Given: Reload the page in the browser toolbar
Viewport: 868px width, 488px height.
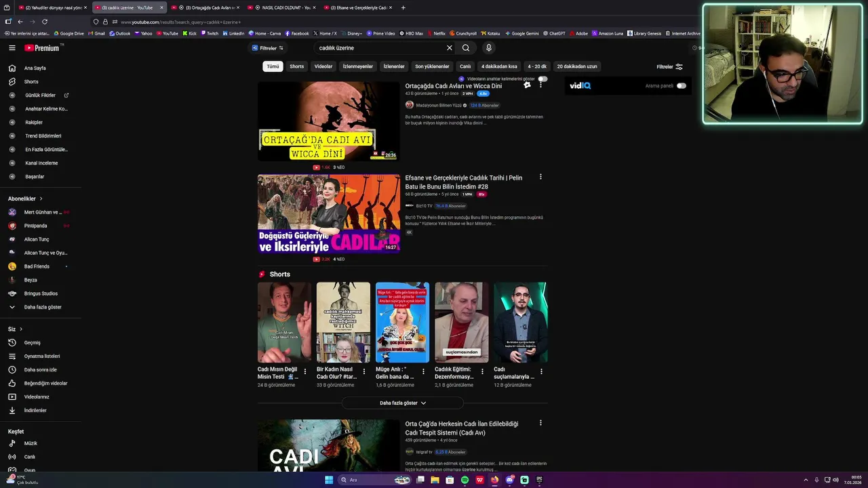Looking at the screenshot, I should pyautogui.click(x=45, y=22).
